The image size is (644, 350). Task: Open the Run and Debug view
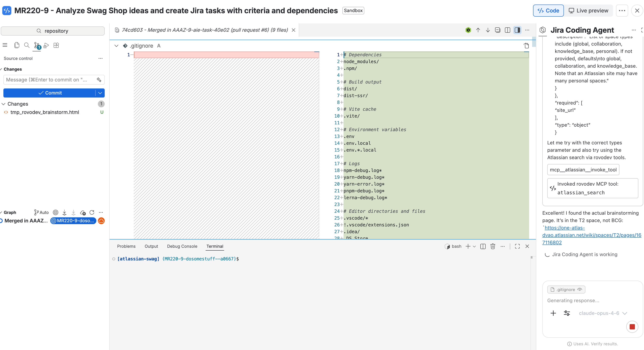46,46
